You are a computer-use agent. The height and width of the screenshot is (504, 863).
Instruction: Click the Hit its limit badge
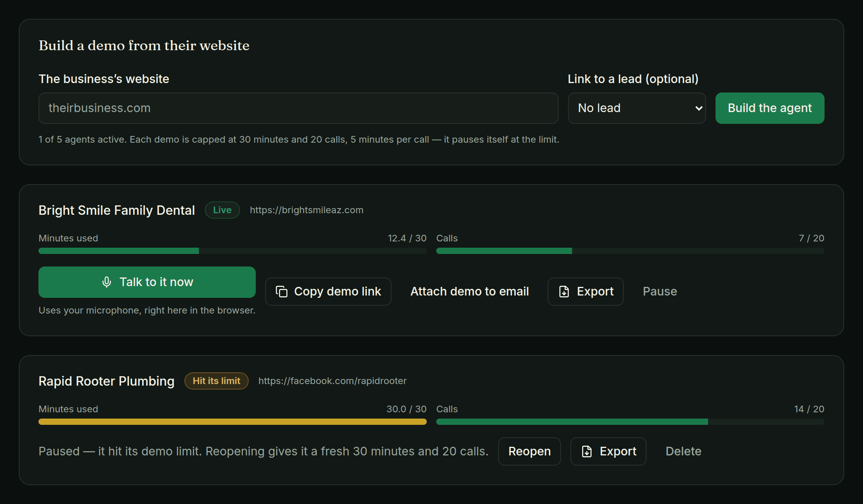pos(217,381)
